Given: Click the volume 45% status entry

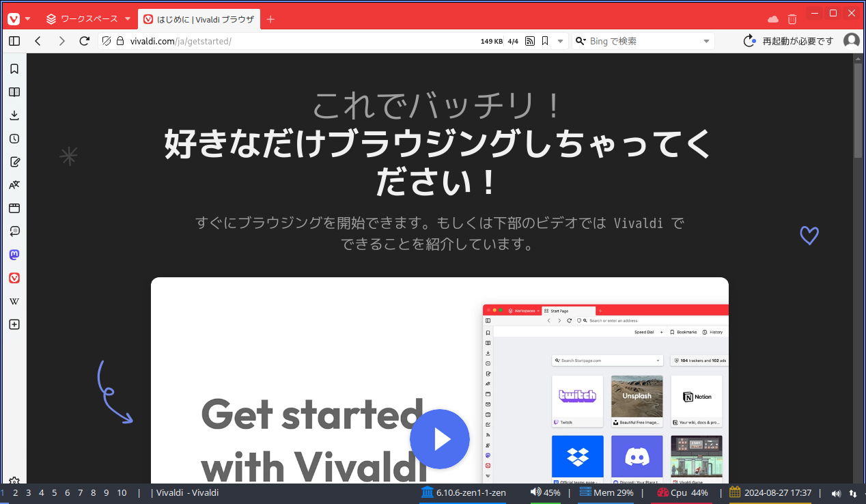Looking at the screenshot, I should pos(546,493).
